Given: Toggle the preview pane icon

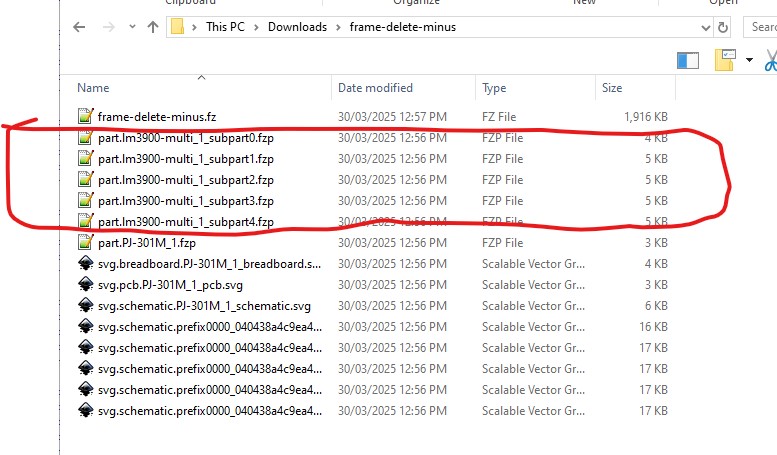Looking at the screenshot, I should point(688,61).
